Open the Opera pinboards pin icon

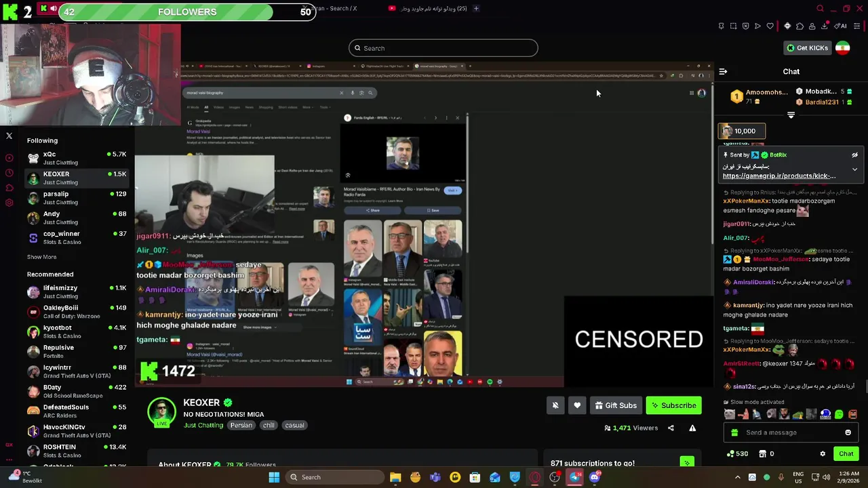tap(721, 26)
